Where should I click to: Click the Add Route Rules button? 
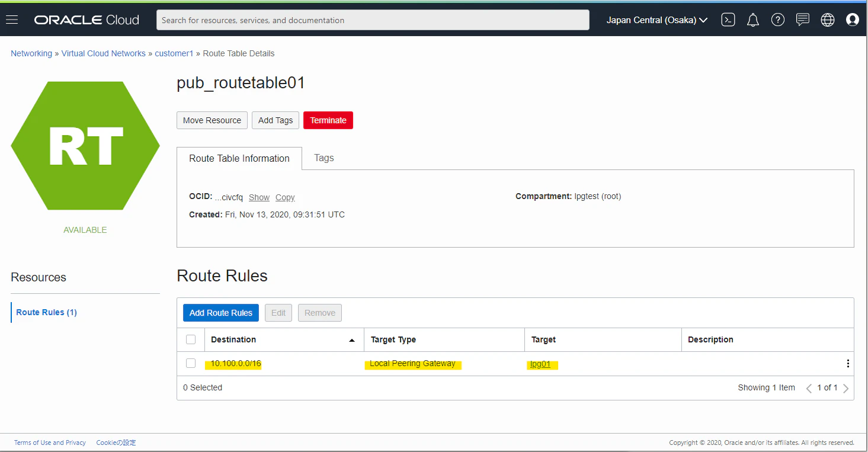[221, 313]
